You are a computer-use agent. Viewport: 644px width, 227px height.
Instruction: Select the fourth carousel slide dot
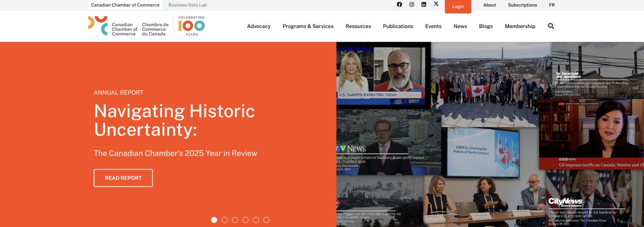pos(246,220)
